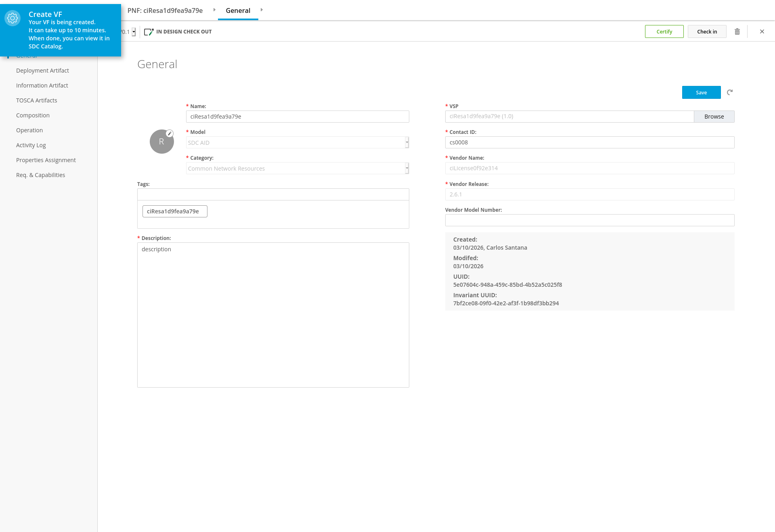This screenshot has width=775, height=532.
Task: Click the revert arrow icon beside Save
Action: point(730,92)
